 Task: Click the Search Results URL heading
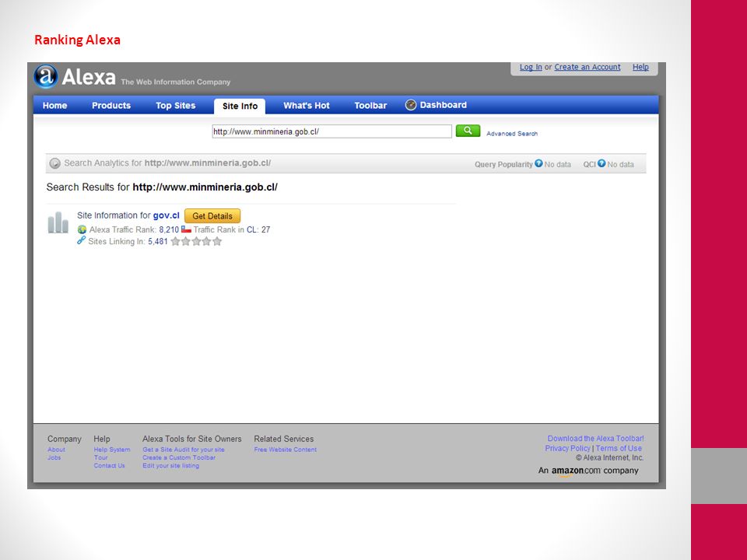pyautogui.click(x=205, y=187)
